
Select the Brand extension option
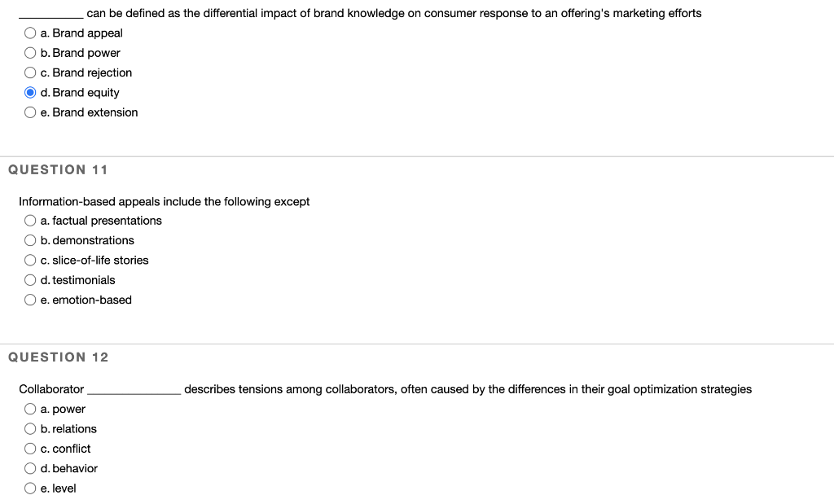[x=30, y=112]
